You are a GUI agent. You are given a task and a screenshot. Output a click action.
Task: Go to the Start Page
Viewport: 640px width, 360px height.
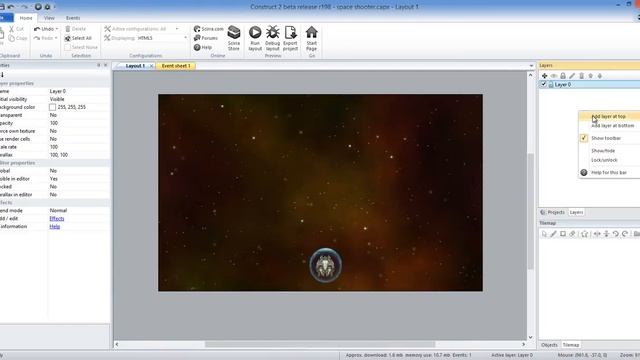point(311,38)
